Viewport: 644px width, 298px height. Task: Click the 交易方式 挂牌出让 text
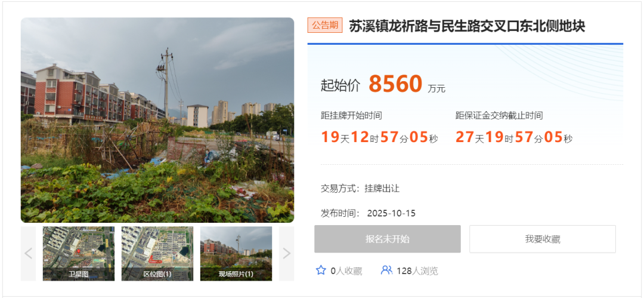(360, 189)
